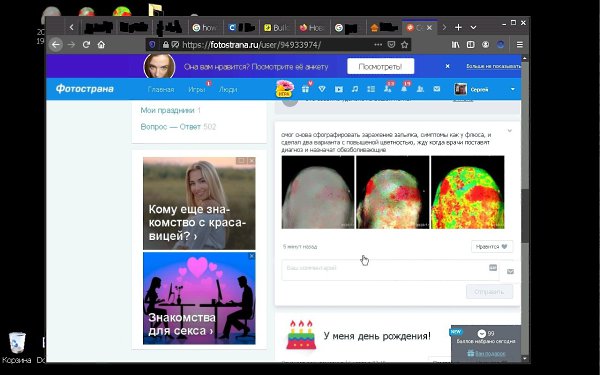Close the current Fotostrana tab
The height and width of the screenshot is (375, 600).
(429, 28)
